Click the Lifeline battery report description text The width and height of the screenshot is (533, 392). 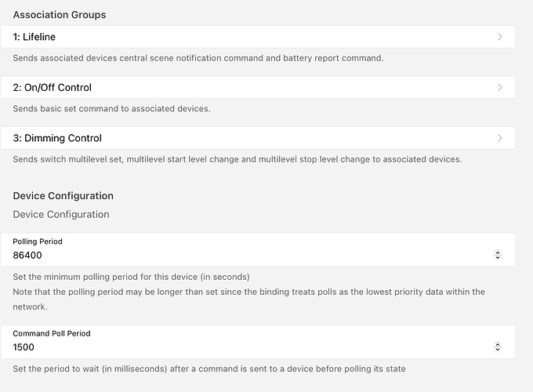(x=198, y=58)
